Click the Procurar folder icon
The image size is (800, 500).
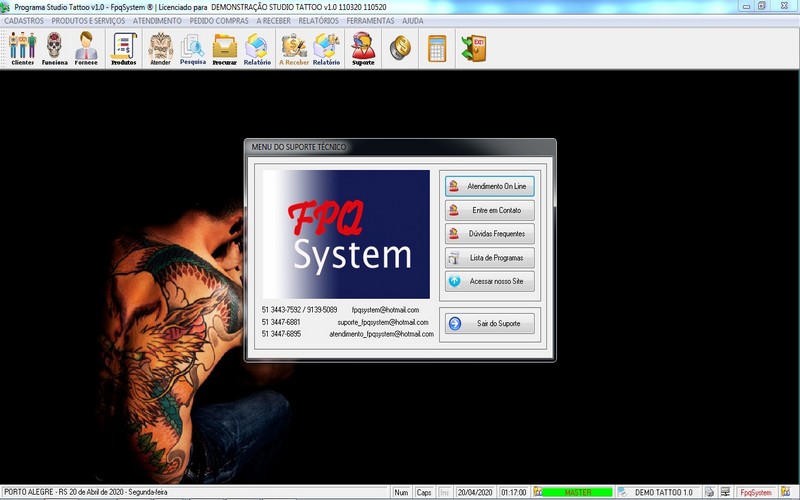click(x=225, y=48)
